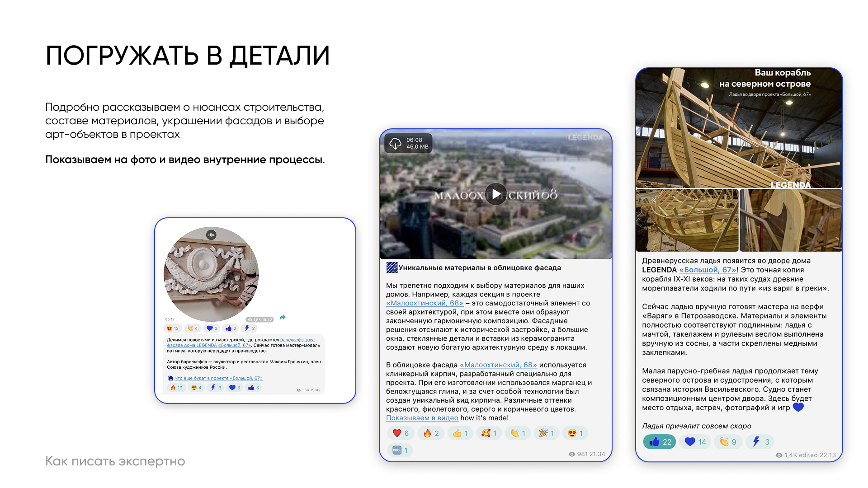
Task: Unmute the round video with the speaker icon
Action: click(x=211, y=235)
